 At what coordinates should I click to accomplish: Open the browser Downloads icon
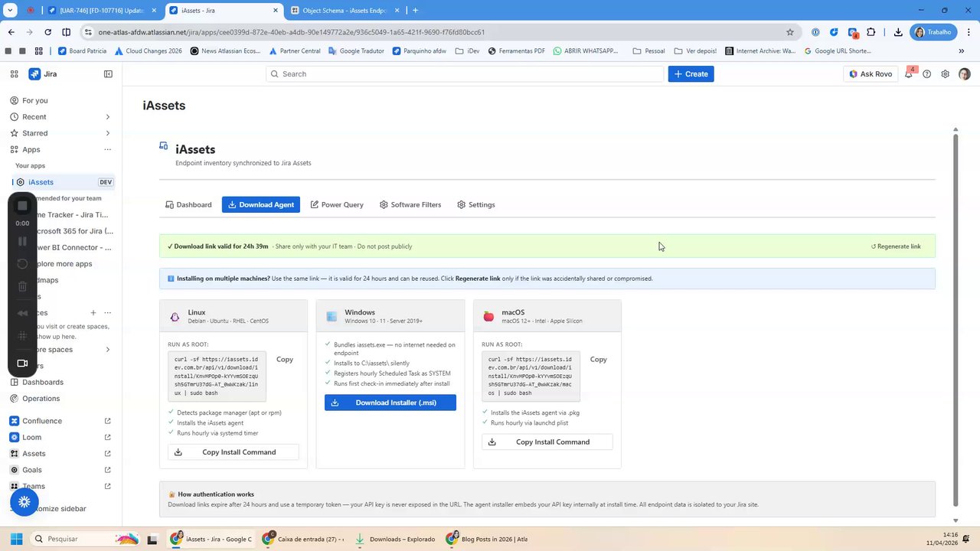[898, 32]
